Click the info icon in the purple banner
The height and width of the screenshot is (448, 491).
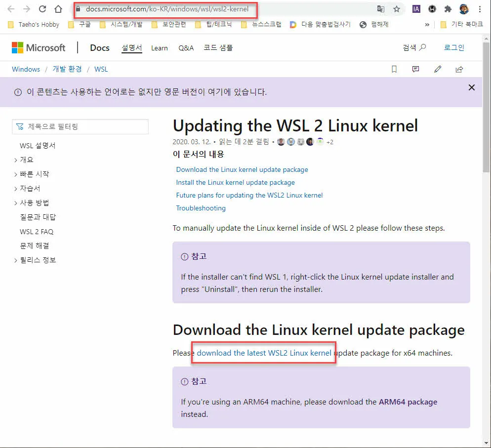click(18, 92)
